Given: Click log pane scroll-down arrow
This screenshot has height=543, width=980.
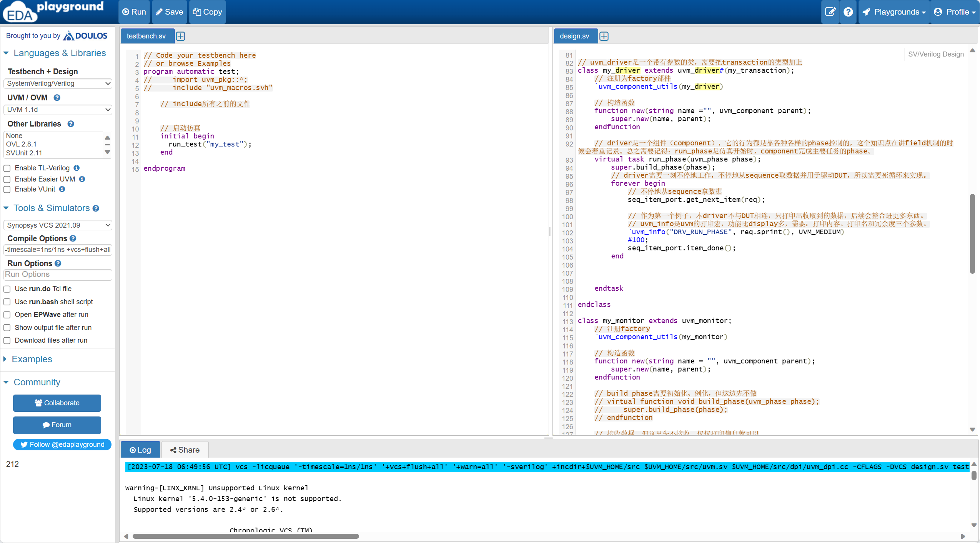Looking at the screenshot, I should (974, 525).
